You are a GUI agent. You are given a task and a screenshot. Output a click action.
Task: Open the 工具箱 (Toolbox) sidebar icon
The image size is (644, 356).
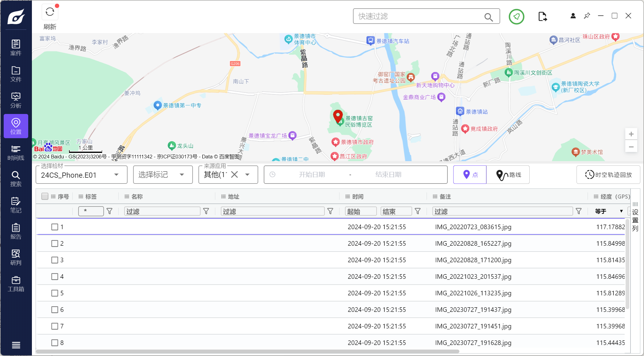coord(16,284)
